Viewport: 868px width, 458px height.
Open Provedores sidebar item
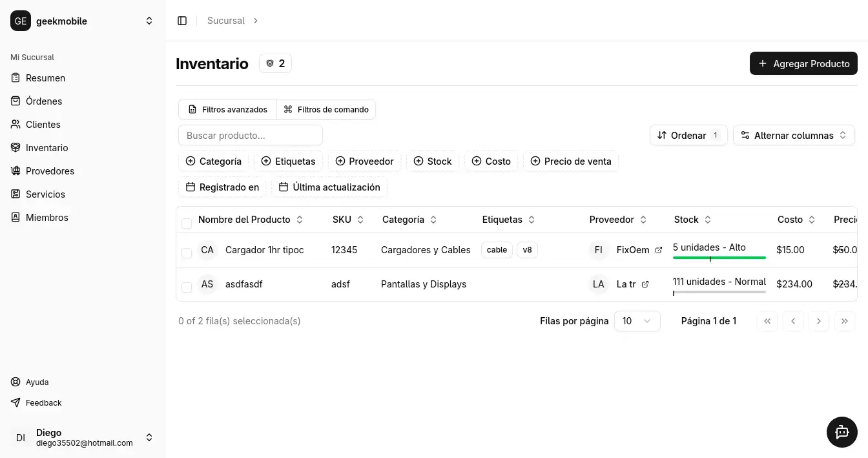50,171
